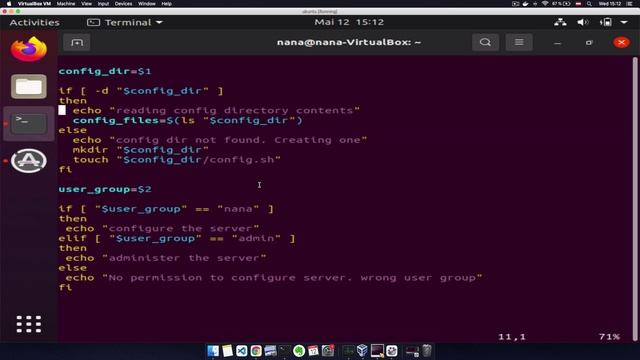Open the Apple menu
Viewport: 640px width, 360px height.
click(9, 4)
